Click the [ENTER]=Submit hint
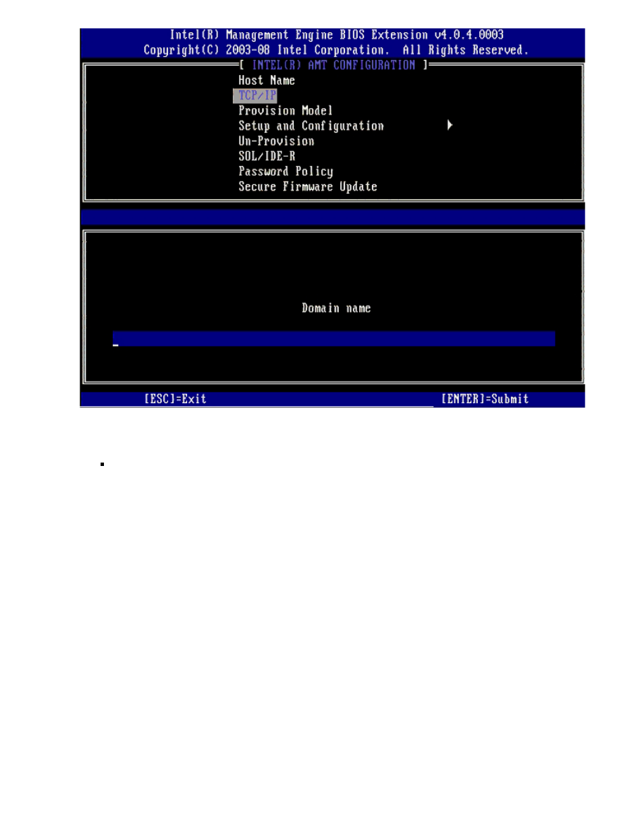This screenshot has height=834, width=644. [x=485, y=399]
